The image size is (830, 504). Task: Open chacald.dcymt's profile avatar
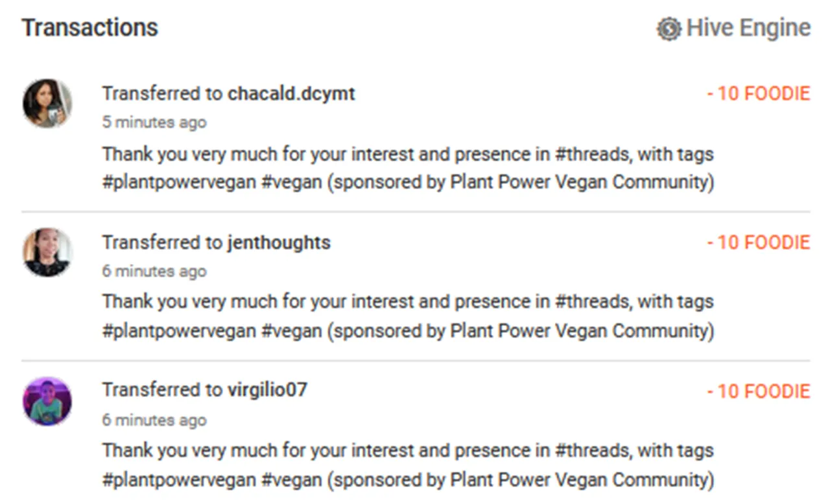(47, 104)
